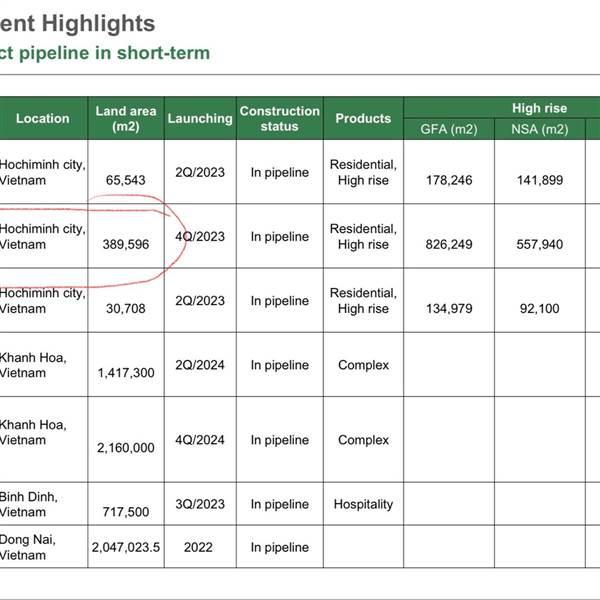Click the 'In pipeline' status in Dong Nai row

click(280, 547)
